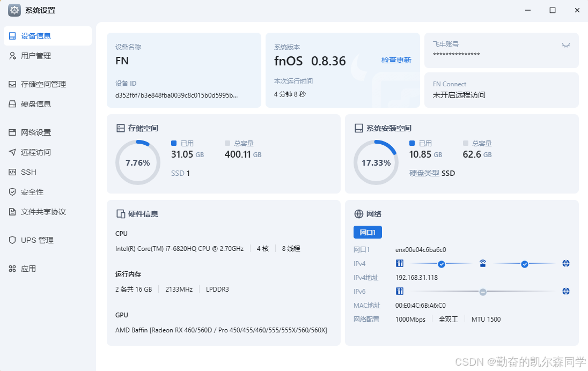Click the 网络 globe header icon
588x371 pixels.
click(x=358, y=214)
